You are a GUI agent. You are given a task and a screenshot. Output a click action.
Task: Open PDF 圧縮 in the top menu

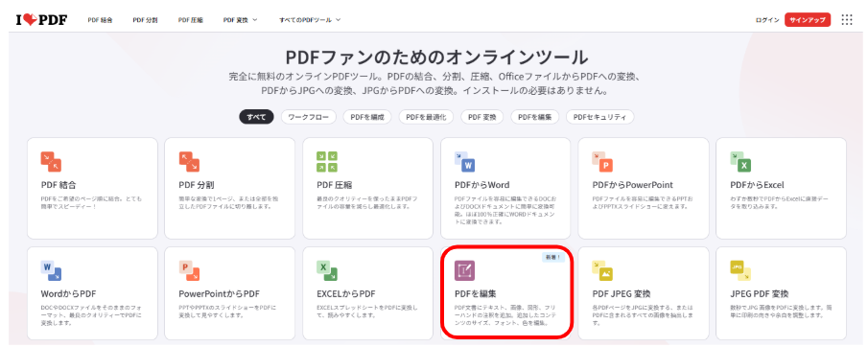(191, 20)
